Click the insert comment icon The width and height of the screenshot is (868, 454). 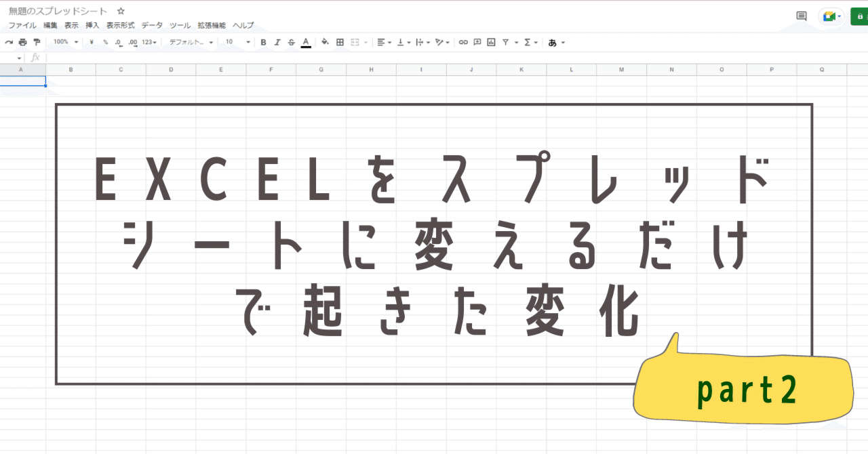pyautogui.click(x=477, y=42)
